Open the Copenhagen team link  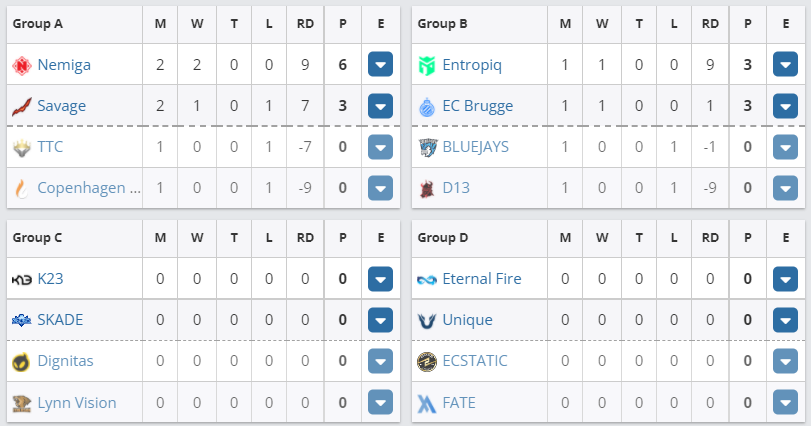pyautogui.click(x=89, y=188)
